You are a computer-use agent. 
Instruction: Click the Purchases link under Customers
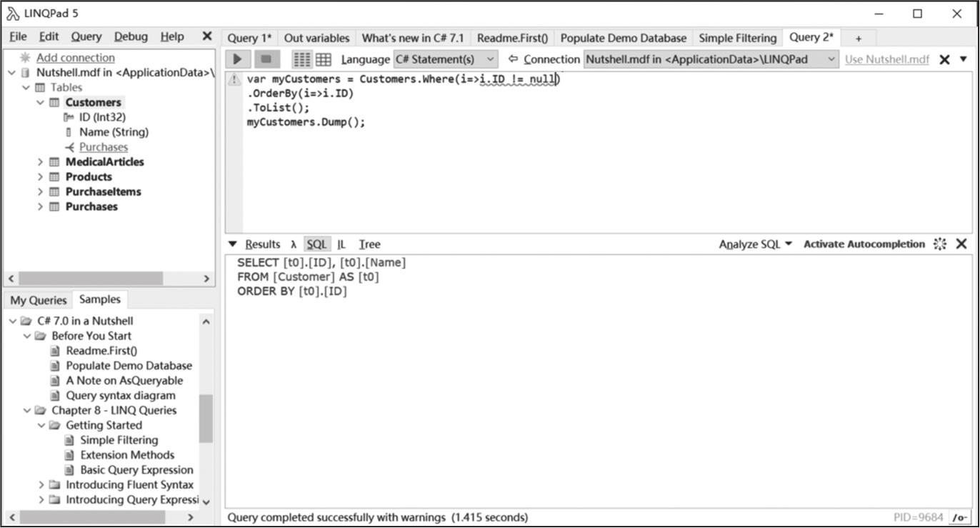click(104, 147)
